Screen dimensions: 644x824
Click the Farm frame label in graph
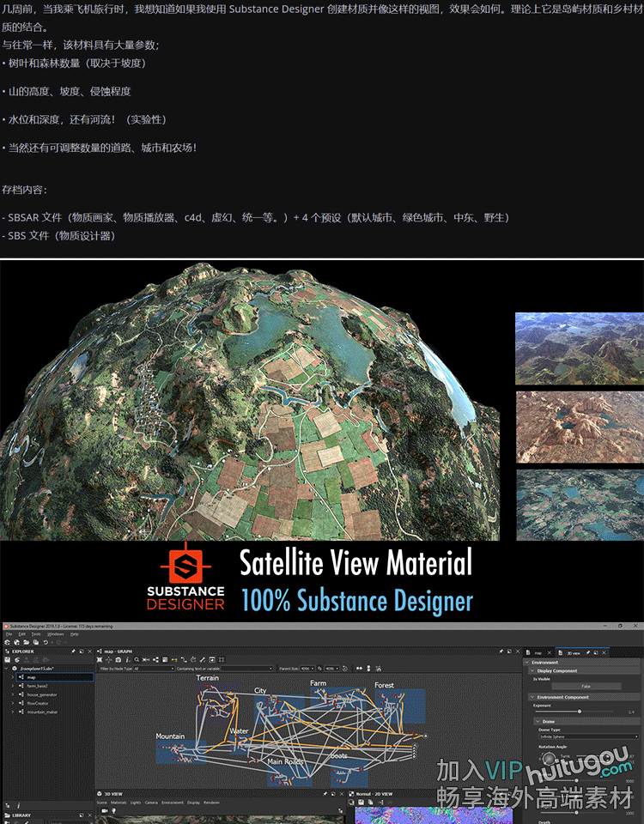318,683
